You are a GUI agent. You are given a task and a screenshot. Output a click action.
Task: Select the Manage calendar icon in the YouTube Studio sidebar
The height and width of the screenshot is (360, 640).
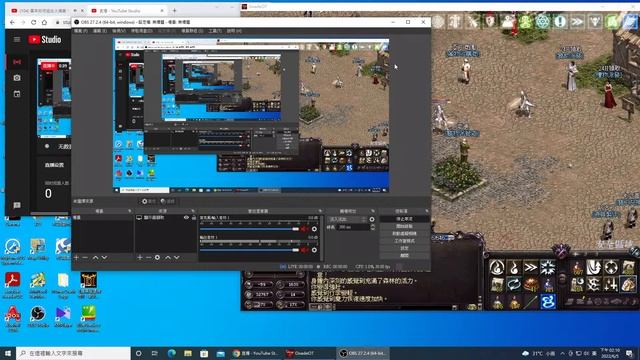(x=17, y=94)
